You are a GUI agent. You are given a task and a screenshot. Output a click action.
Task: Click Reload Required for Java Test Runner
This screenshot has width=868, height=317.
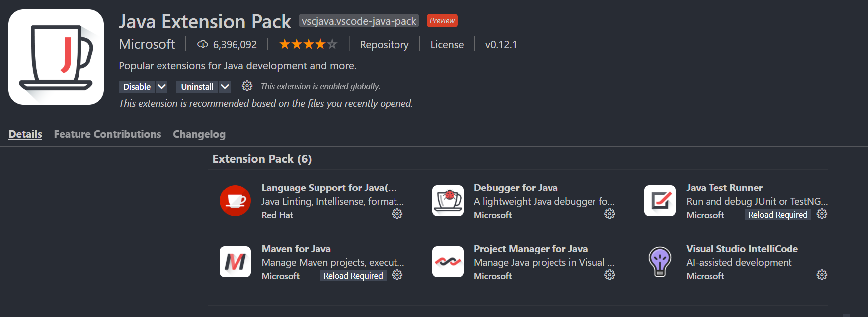point(778,215)
